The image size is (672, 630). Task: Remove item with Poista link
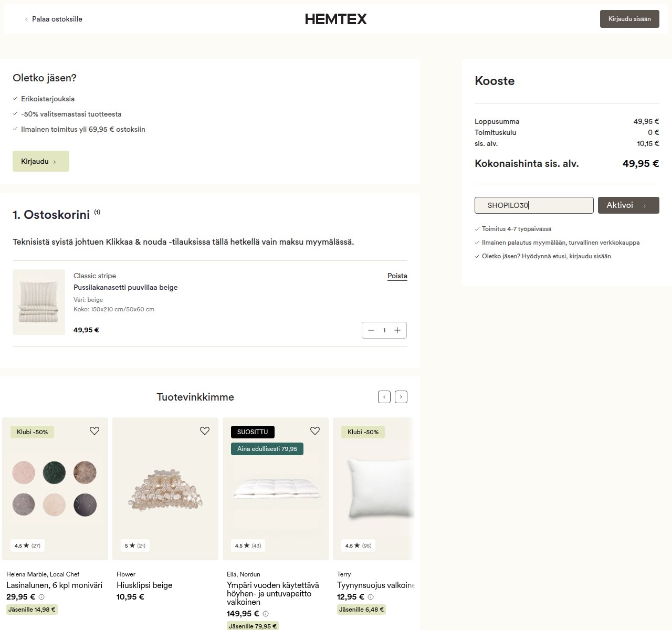pos(397,276)
